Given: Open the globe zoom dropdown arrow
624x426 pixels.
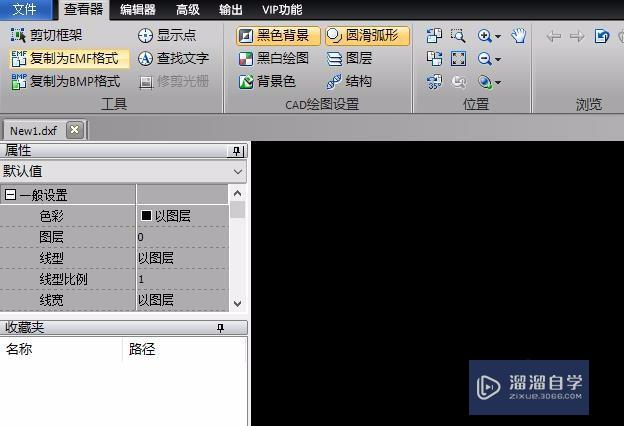Looking at the screenshot, I should 498,83.
